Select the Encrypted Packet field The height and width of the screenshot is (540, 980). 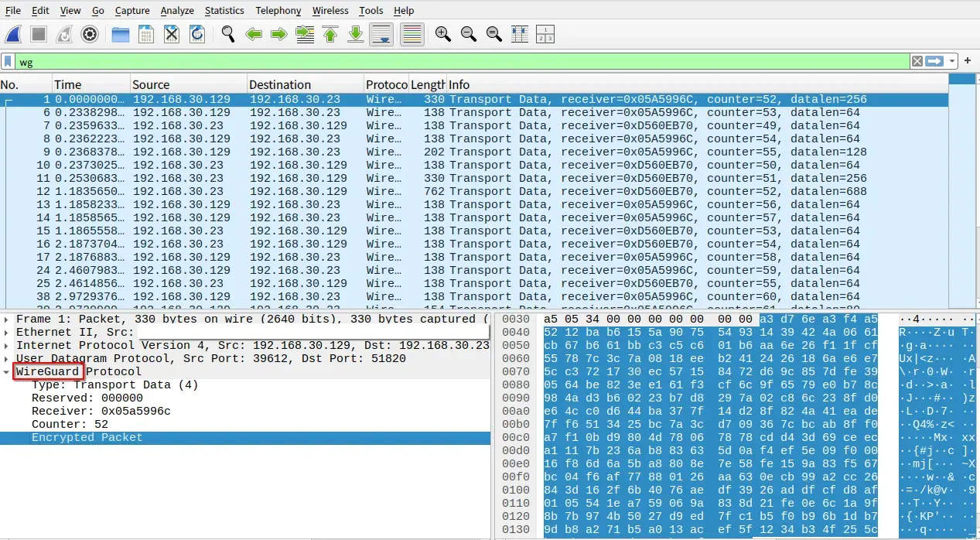(x=245, y=438)
